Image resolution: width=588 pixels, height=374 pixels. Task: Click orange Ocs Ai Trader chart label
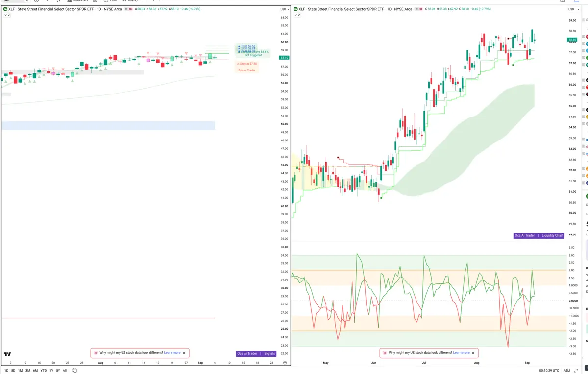click(x=246, y=70)
